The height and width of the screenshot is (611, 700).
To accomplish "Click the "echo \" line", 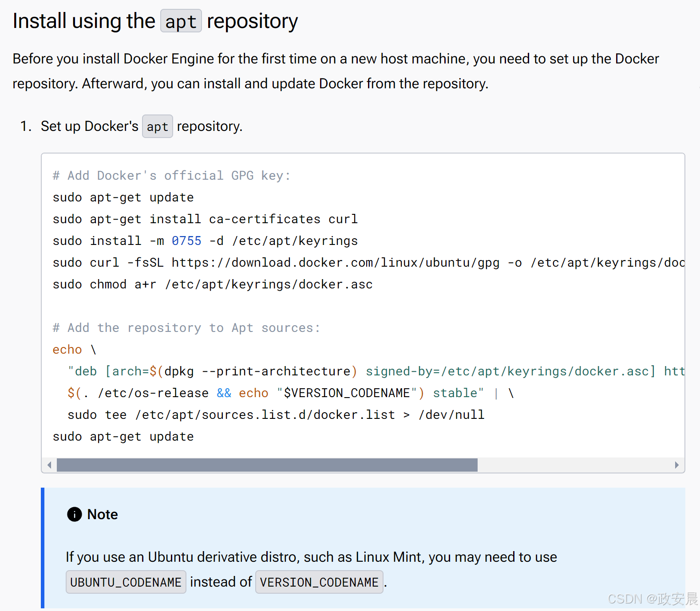I will [x=75, y=350].
